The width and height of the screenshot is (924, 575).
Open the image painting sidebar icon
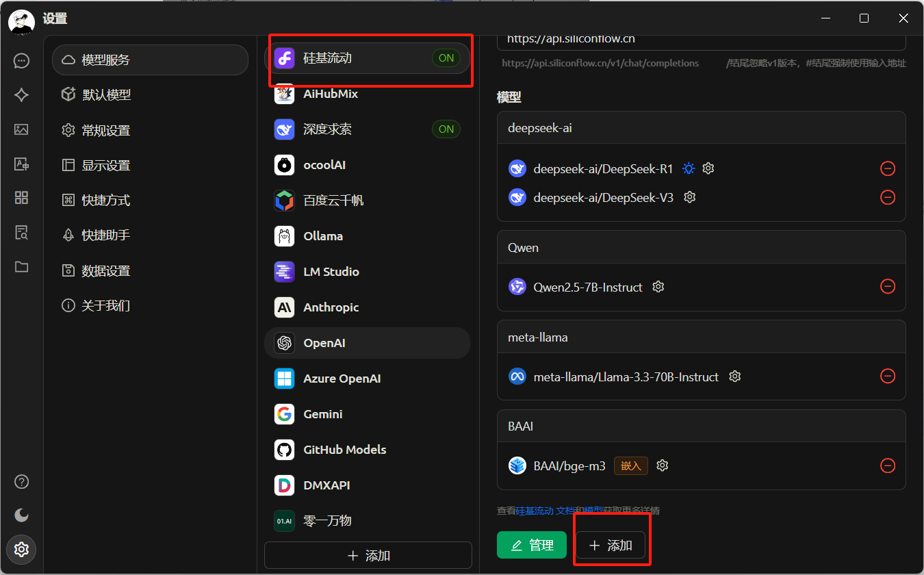coord(21,129)
